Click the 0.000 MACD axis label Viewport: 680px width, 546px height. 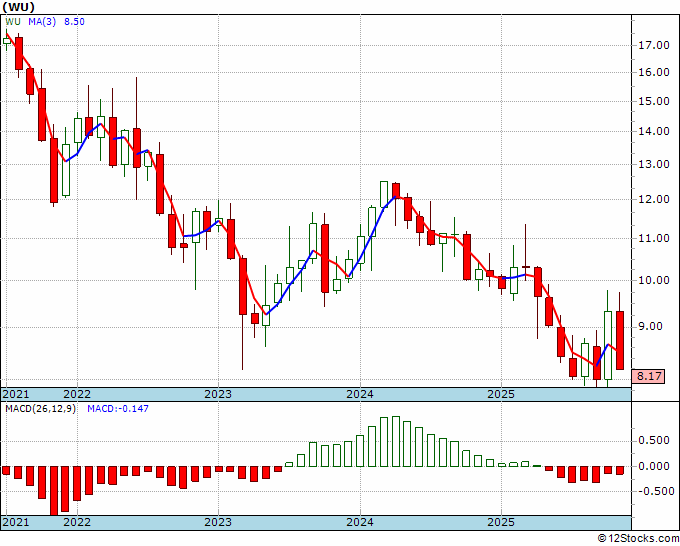654,466
